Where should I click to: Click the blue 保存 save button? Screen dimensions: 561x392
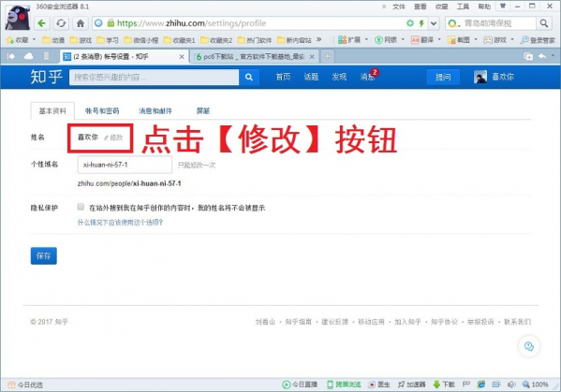pos(44,255)
